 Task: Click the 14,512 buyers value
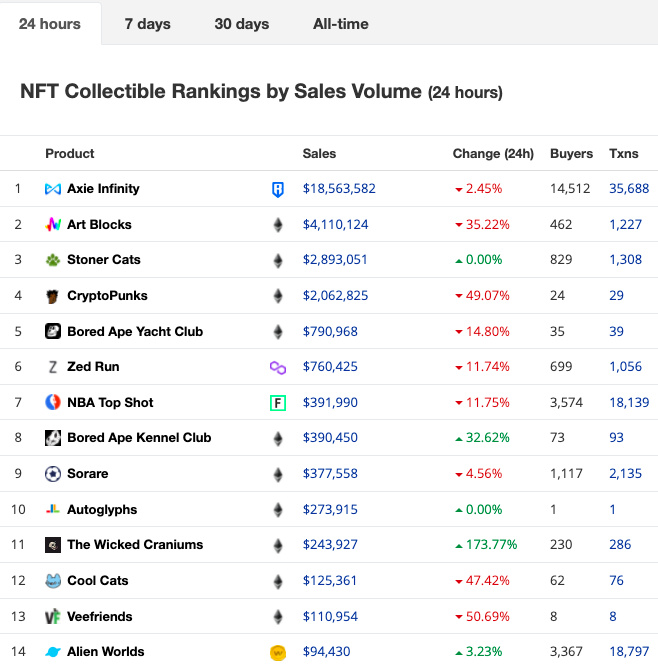click(570, 188)
